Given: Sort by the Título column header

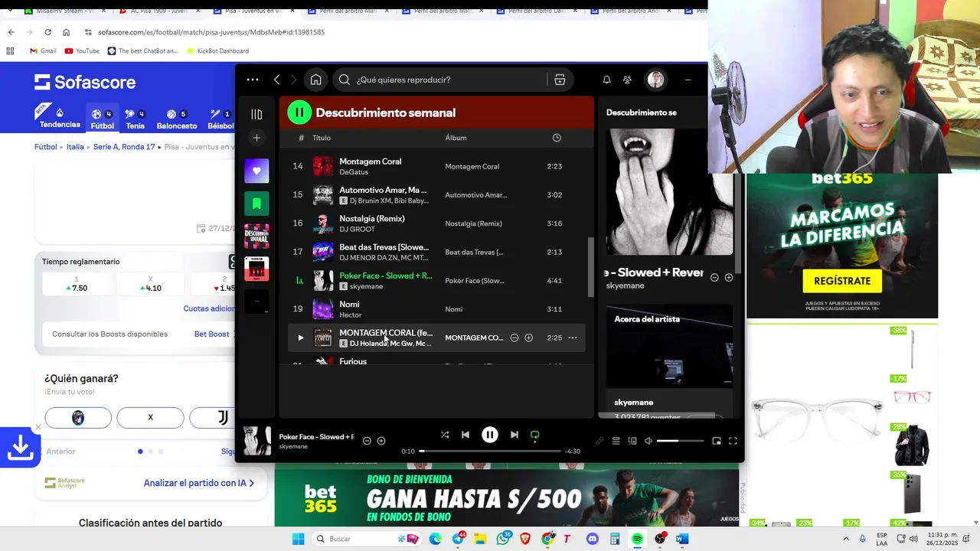Looking at the screenshot, I should click(322, 138).
